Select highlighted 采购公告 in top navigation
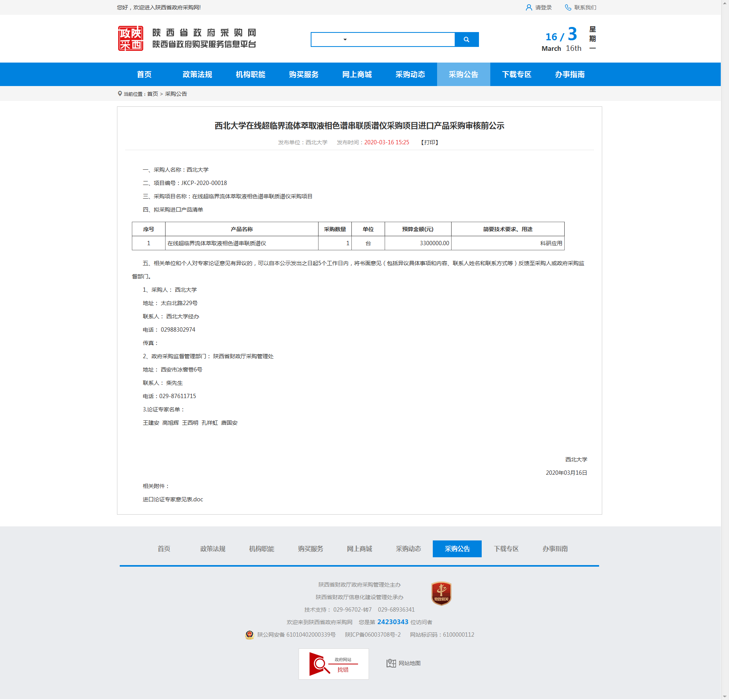This screenshot has width=729, height=700. 463,74
